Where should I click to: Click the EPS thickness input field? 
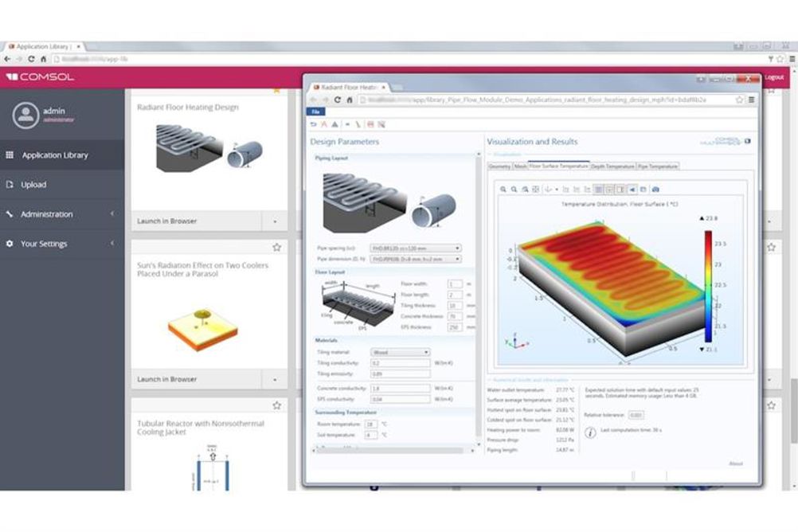pos(455,327)
